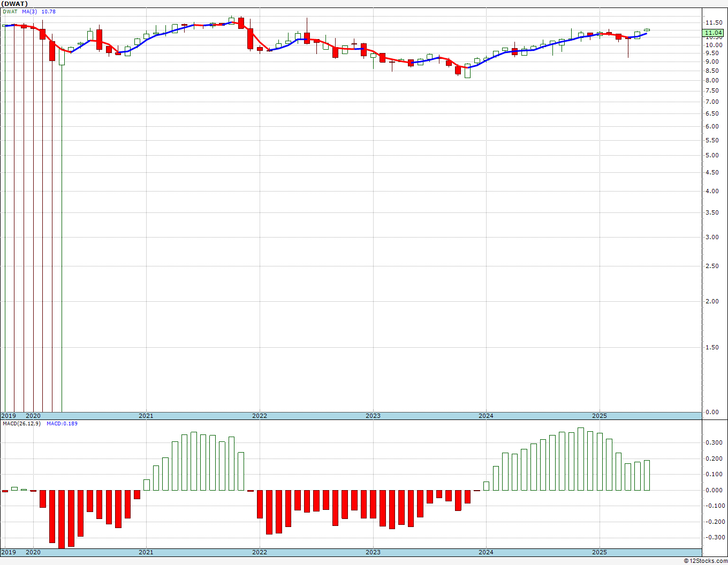Click 2021 on the price chart time axis
This screenshot has width=728, height=565.
[x=146, y=416]
